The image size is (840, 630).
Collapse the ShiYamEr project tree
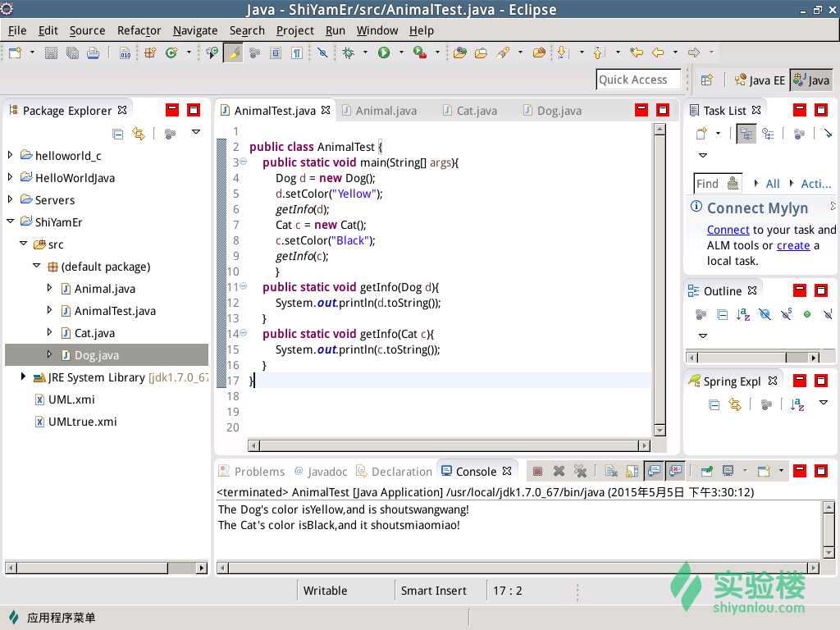point(10,221)
